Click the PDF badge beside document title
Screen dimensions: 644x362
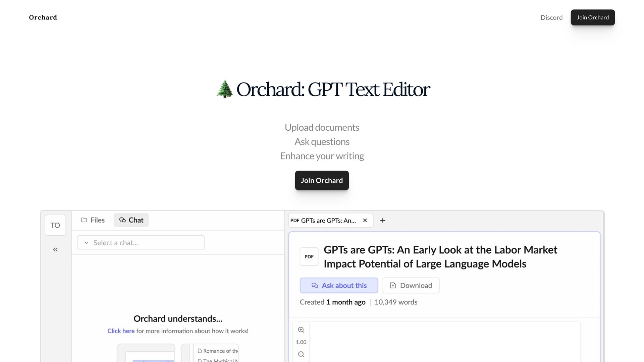[x=309, y=256]
